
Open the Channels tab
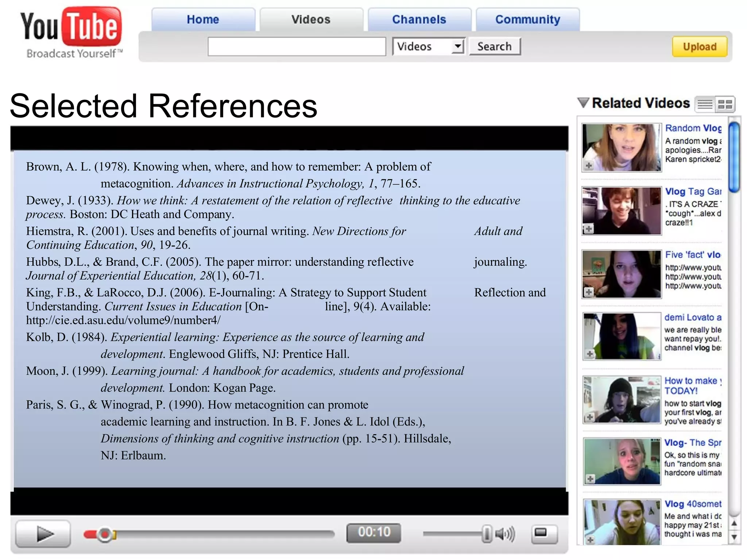(x=419, y=20)
